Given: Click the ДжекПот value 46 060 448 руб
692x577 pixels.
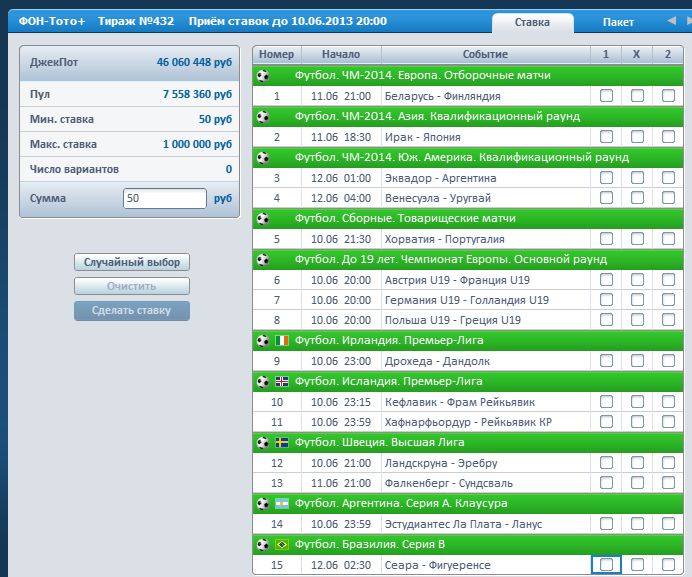Looking at the screenshot, I should pos(194,62).
